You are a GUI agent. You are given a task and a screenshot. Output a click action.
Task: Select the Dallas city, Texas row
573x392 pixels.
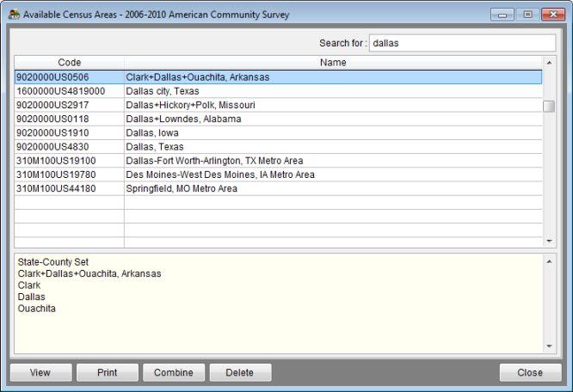click(278, 91)
